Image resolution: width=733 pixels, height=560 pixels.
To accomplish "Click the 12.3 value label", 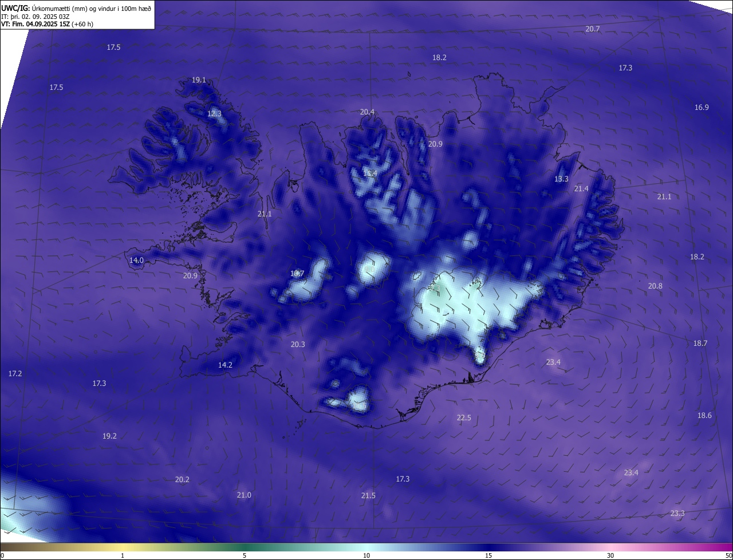I will coord(214,113).
